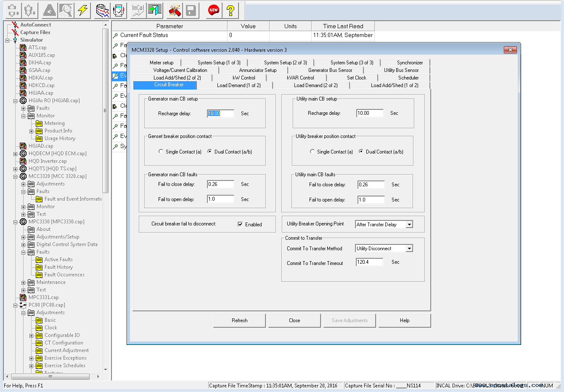Expand the Product Info tree node

(x=31, y=131)
